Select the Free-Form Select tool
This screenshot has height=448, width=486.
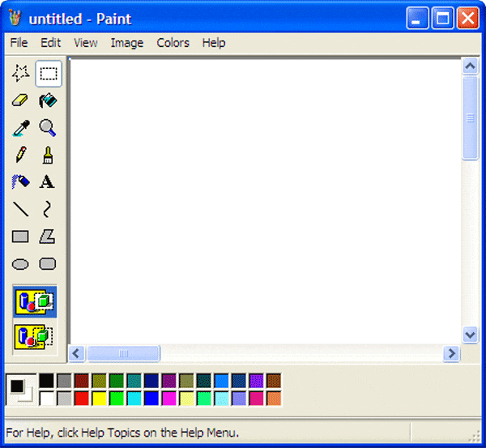(21, 74)
